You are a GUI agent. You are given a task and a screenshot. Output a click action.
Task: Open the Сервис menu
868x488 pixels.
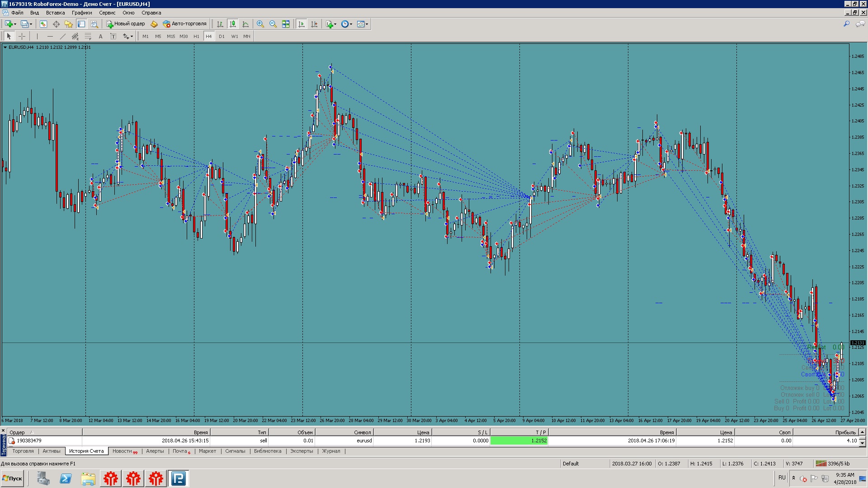point(107,13)
